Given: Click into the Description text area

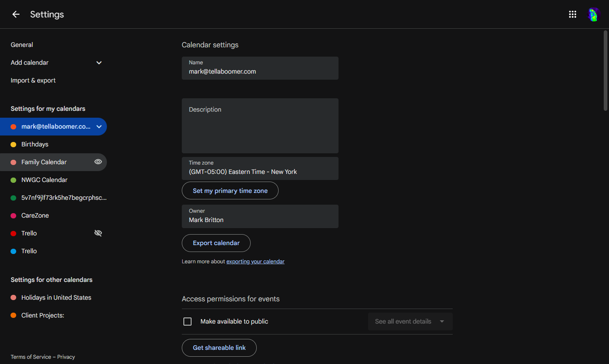Looking at the screenshot, I should coord(260,126).
